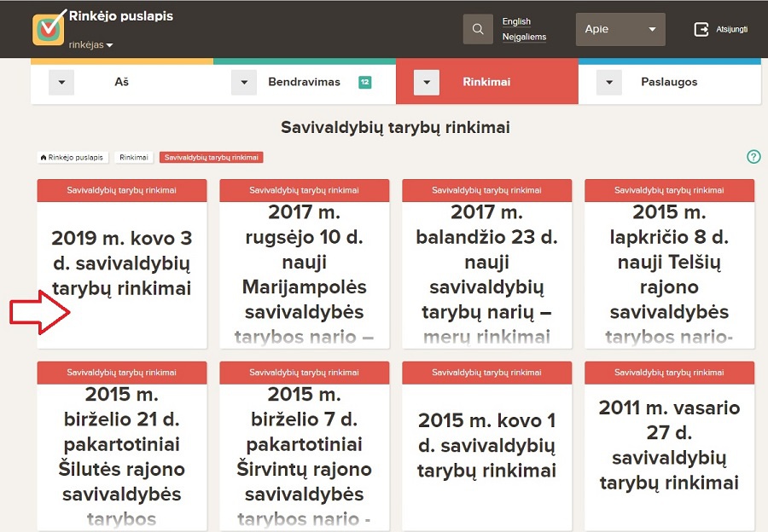The height and width of the screenshot is (532, 768).
Task: Open the 2017 m. balandžio 23 d. elections card
Action: point(487,263)
